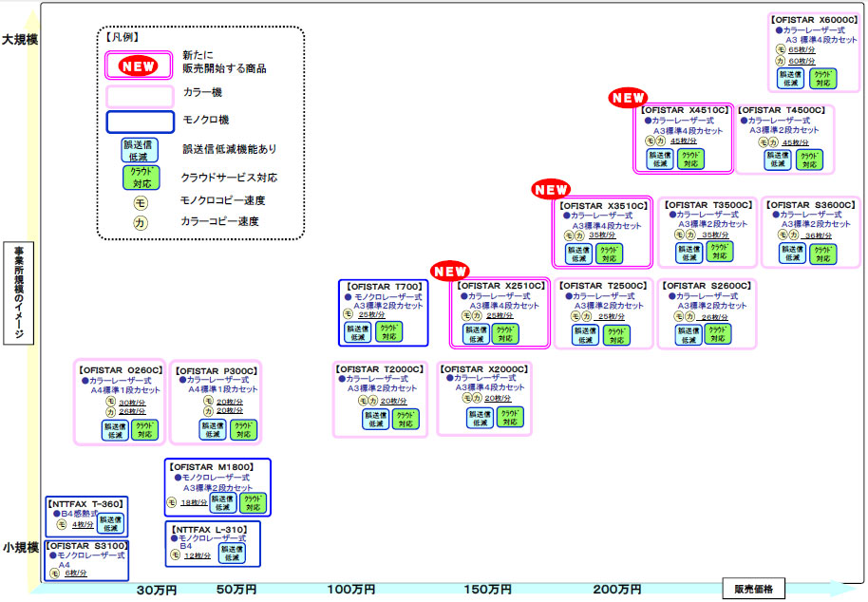The height and width of the screenshot is (602, 868).
Task: Click the クラウド対応 badge in OFISTAR T3500C card
Action: pos(719,252)
